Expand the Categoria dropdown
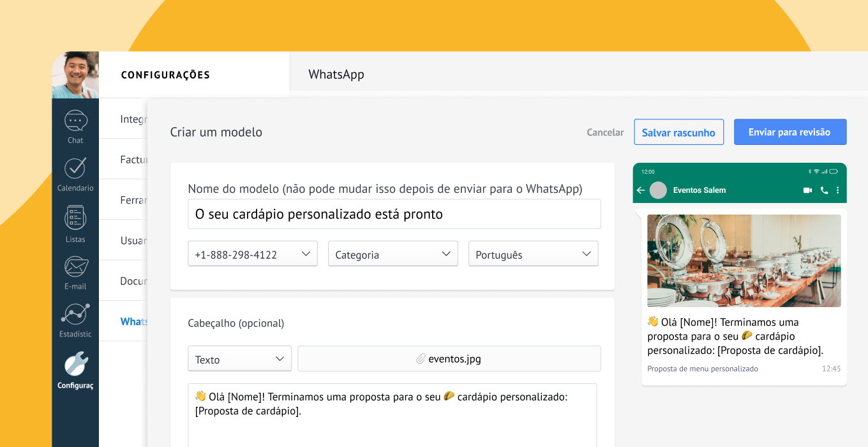Image resolution: width=868 pixels, height=447 pixels. pyautogui.click(x=393, y=254)
